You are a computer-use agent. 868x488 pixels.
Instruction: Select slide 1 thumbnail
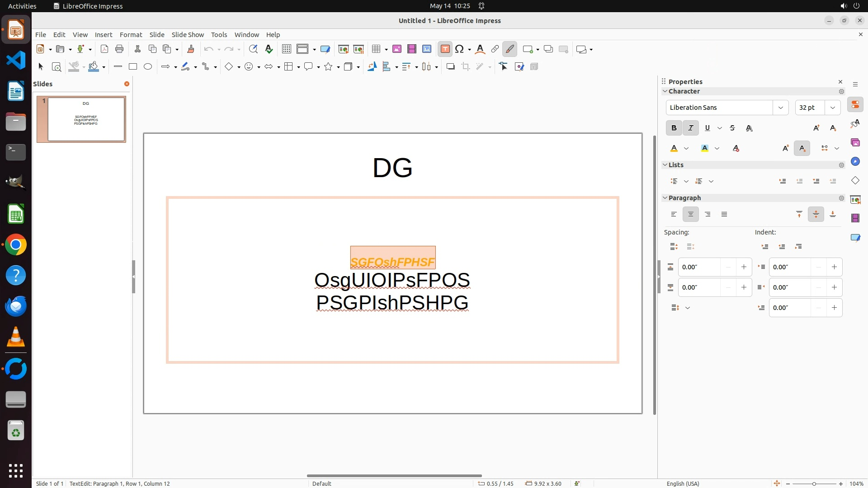point(86,119)
